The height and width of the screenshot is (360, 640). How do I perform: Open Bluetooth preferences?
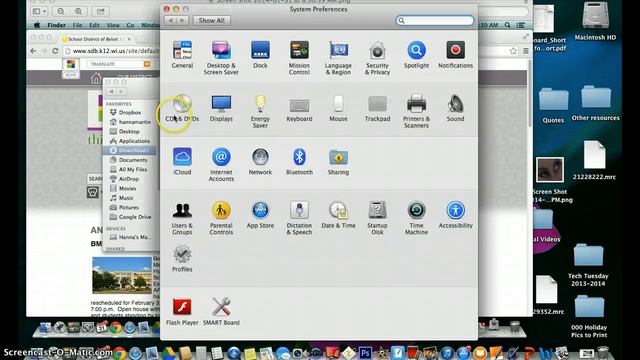[299, 161]
